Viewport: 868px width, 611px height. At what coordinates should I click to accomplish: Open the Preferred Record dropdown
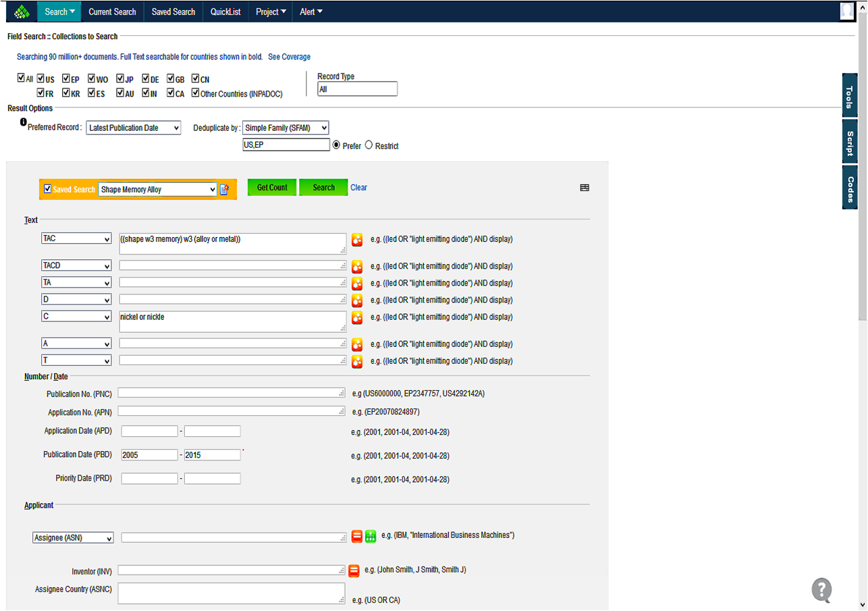pyautogui.click(x=134, y=128)
